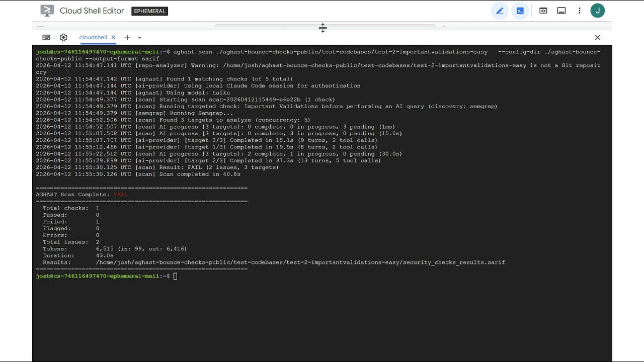Screen dimensions: 644x362
Task: Click the 'Found 1 matching checks' log line
Action: coord(164,79)
